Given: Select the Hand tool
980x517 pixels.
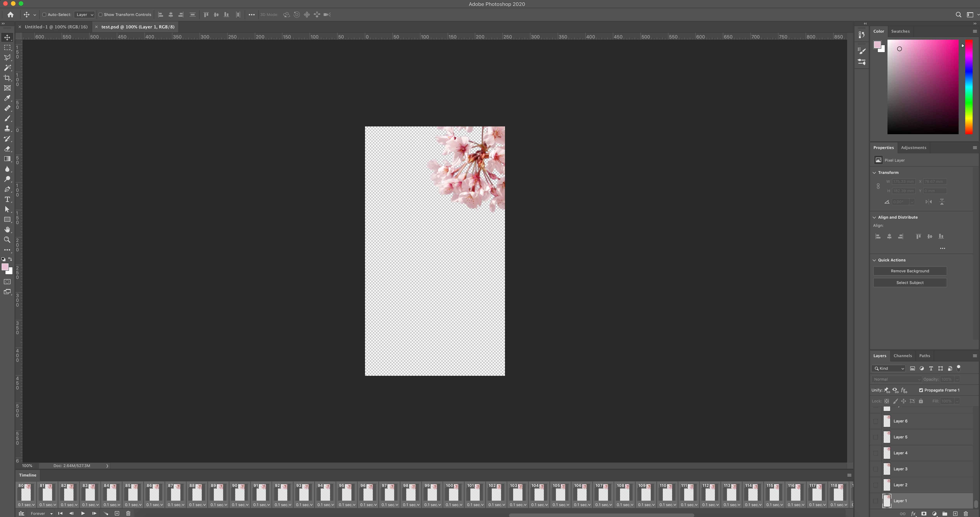Looking at the screenshot, I should click(x=7, y=230).
